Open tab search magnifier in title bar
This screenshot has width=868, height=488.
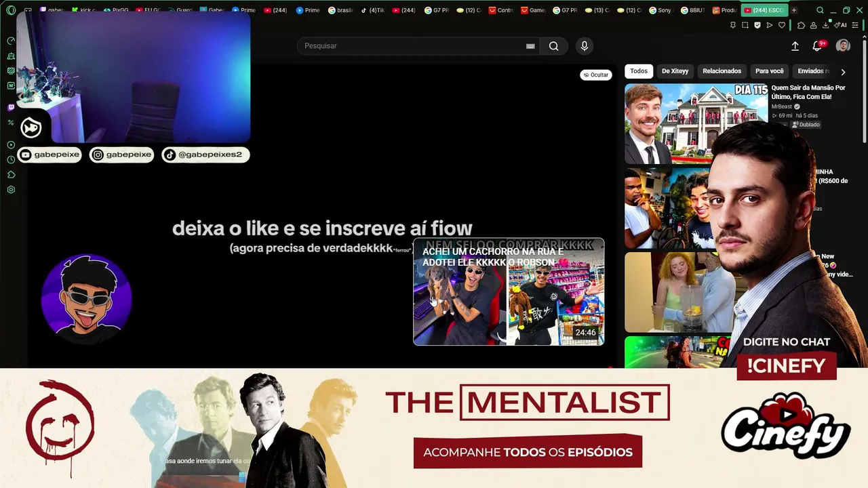820,10
